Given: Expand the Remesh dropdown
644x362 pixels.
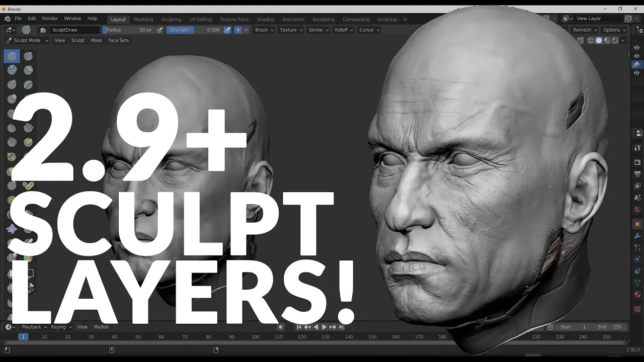Looking at the screenshot, I should tap(584, 30).
